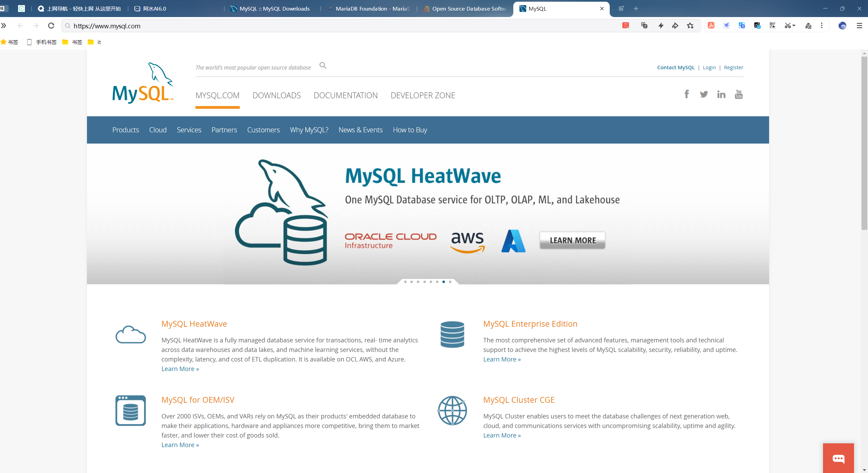Viewport: 868px width, 473px height.
Task: Click the lightning bolt speed mode icon
Action: coord(661,26)
